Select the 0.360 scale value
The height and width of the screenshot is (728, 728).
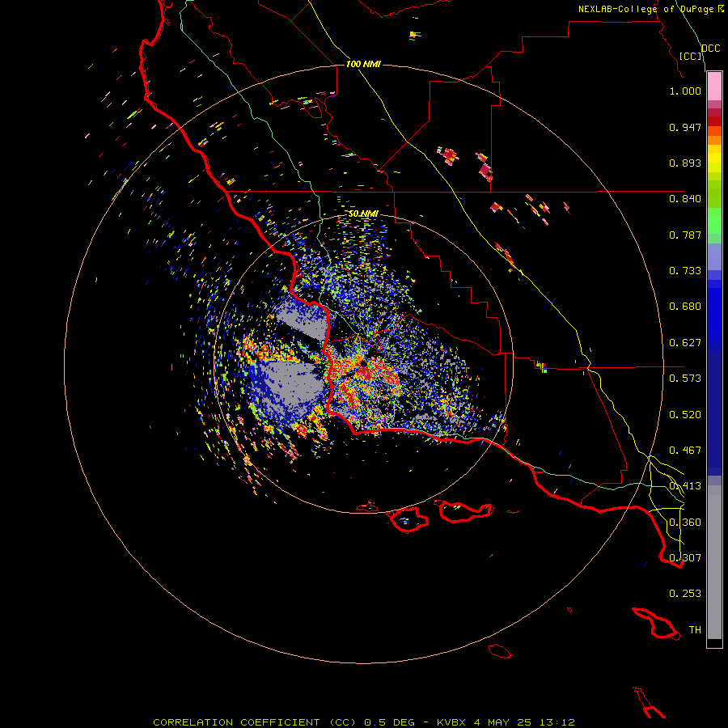(685, 523)
